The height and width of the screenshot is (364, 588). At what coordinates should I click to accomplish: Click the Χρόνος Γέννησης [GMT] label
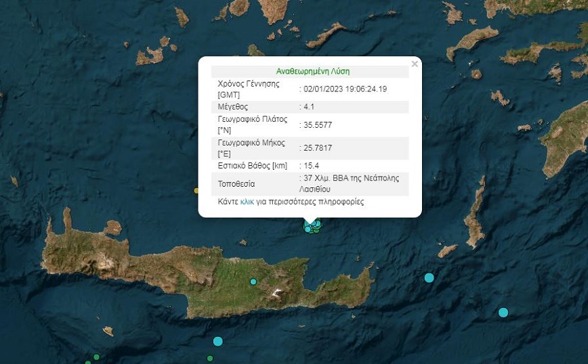[248, 89]
